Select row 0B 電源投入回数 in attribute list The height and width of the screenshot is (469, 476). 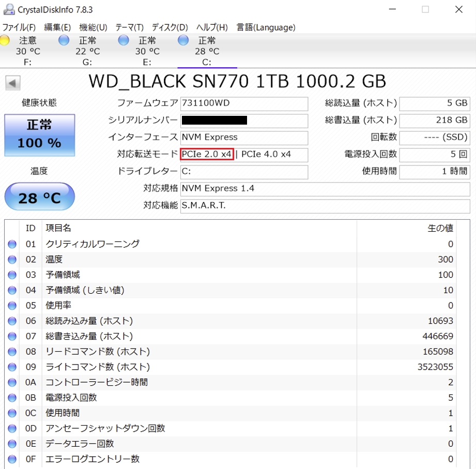pos(231,398)
